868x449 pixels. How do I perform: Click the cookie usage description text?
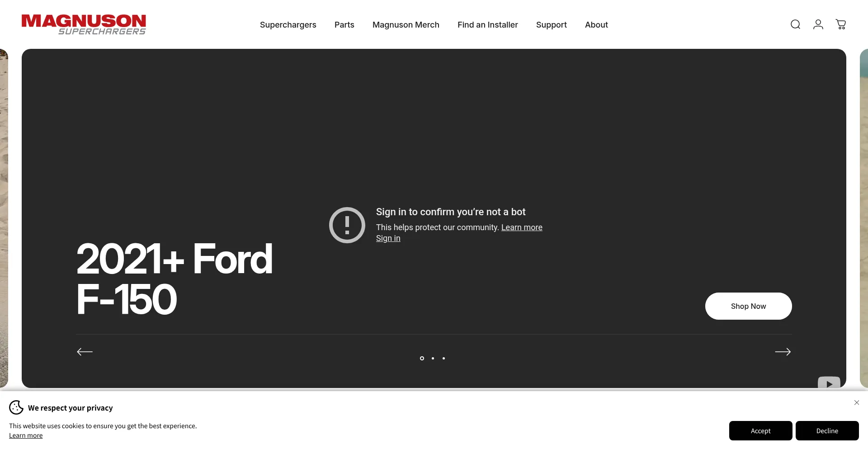(103, 426)
